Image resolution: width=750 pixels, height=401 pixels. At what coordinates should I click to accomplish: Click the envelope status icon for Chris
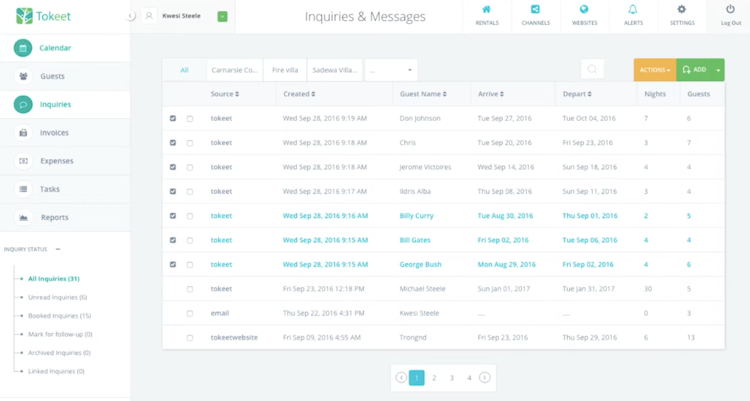coord(173,143)
